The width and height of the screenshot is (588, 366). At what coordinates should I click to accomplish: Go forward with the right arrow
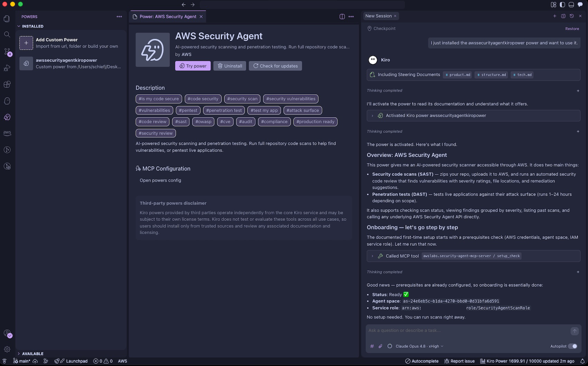pos(193,5)
